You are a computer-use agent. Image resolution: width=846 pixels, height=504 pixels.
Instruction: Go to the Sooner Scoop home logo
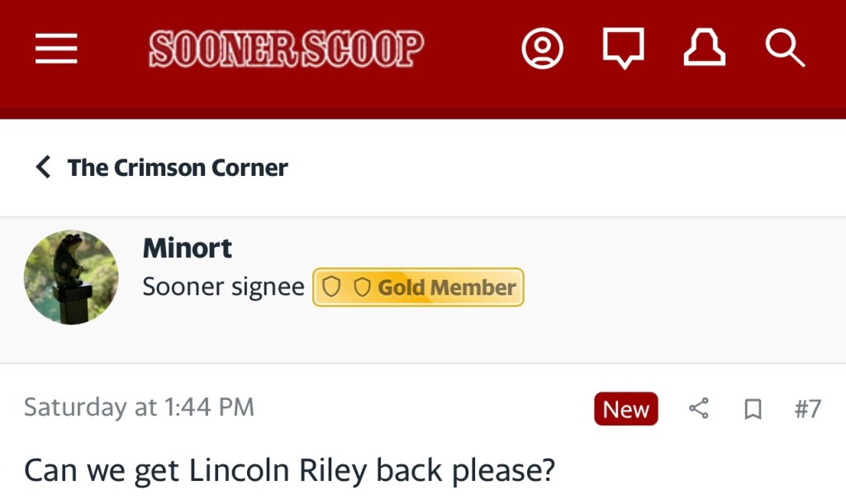point(287,50)
